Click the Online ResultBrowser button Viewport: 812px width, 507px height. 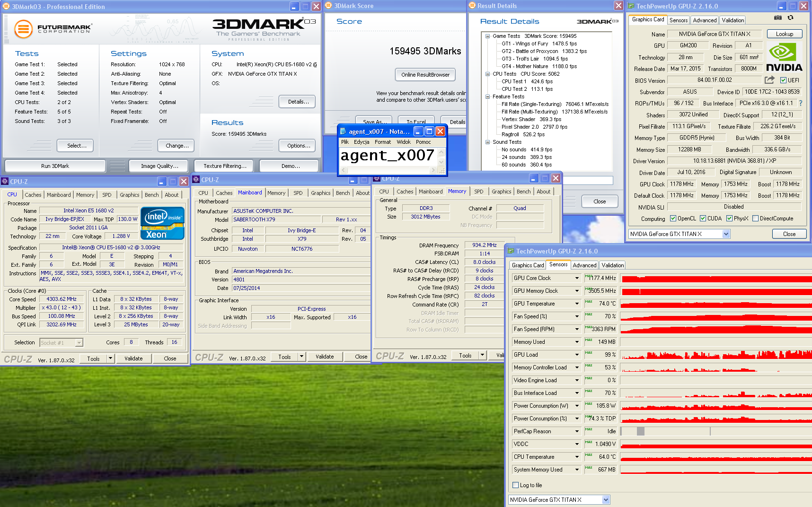[x=425, y=75]
